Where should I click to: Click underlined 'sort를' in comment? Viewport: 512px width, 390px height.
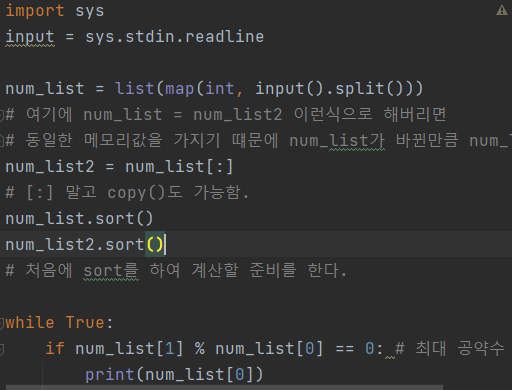tap(111, 271)
